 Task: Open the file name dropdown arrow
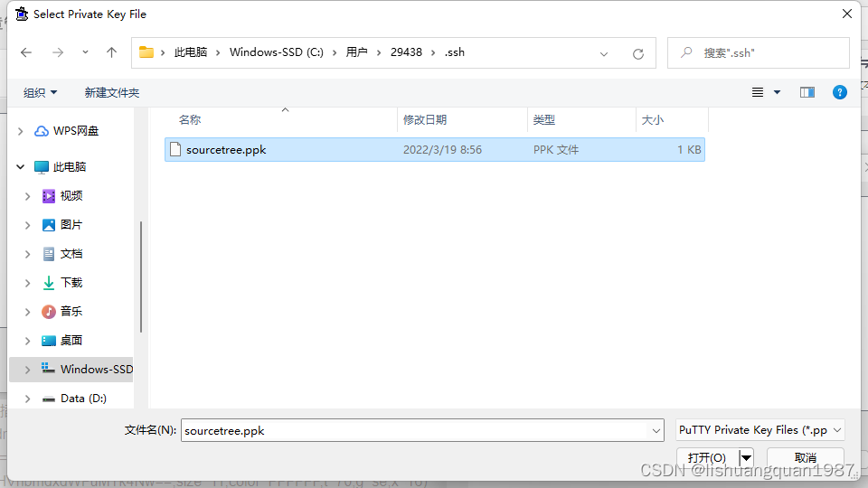(656, 430)
